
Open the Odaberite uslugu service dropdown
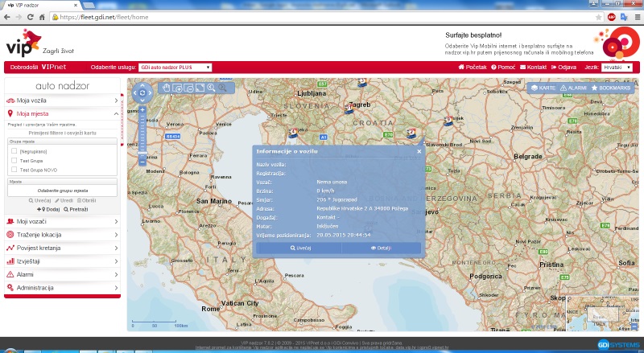point(177,68)
